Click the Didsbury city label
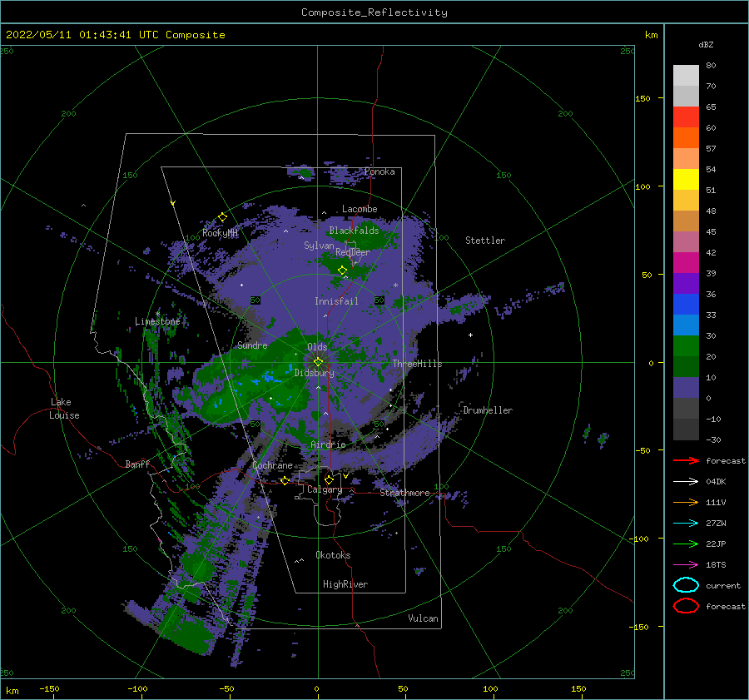 pyautogui.click(x=315, y=373)
